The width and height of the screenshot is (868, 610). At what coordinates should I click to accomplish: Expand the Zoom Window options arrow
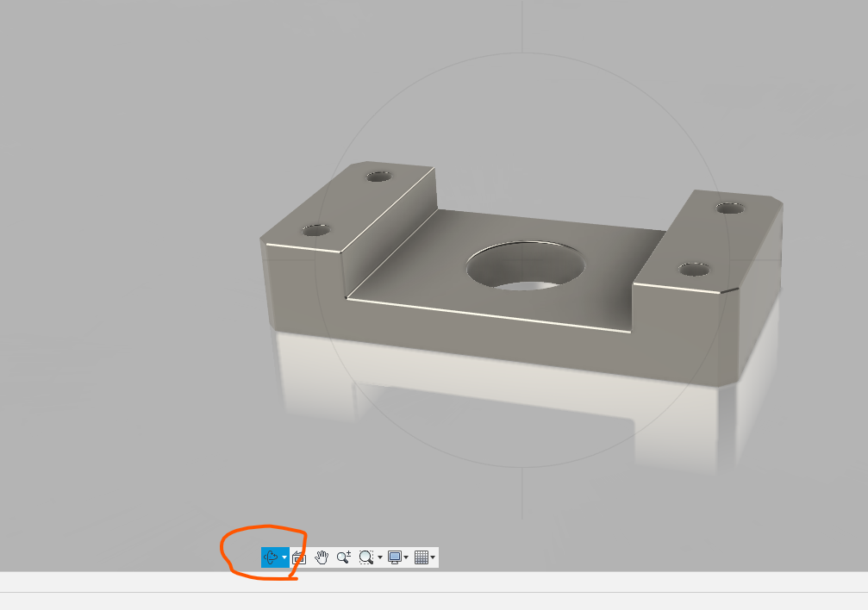pyautogui.click(x=380, y=557)
